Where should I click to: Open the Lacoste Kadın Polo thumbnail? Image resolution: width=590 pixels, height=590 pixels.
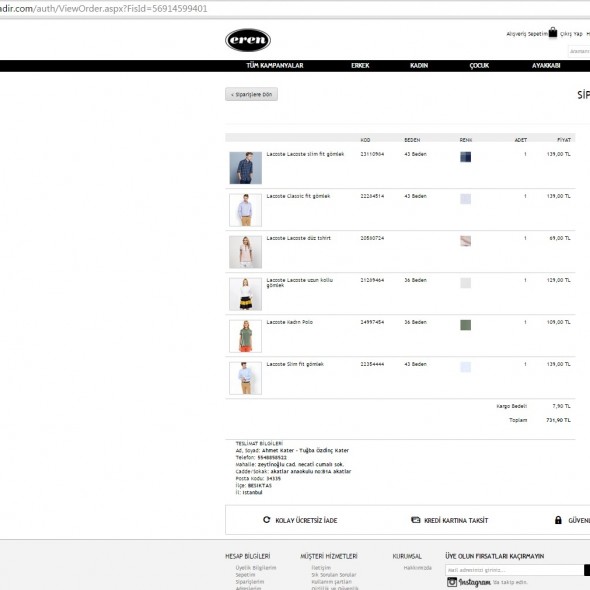[246, 336]
